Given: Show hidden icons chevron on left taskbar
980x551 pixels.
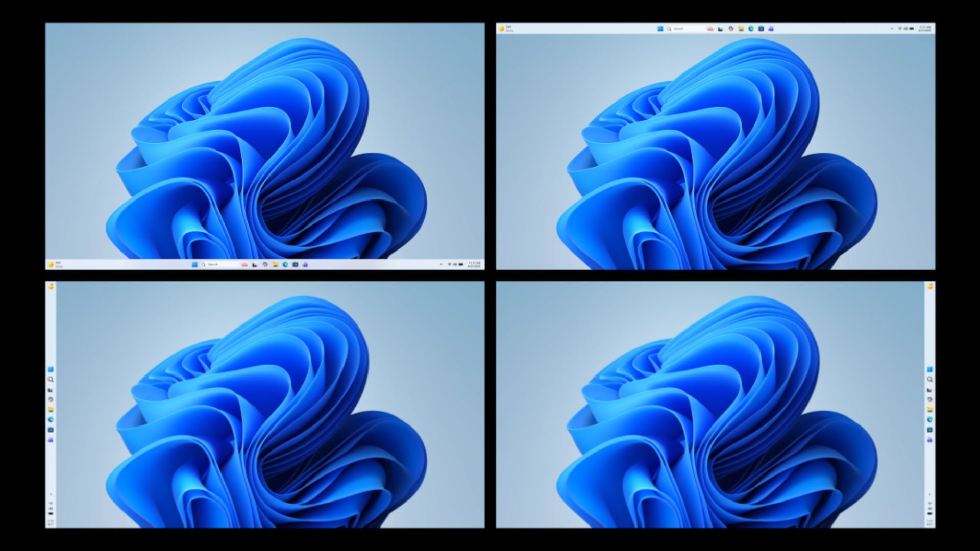Looking at the screenshot, I should click(51, 494).
